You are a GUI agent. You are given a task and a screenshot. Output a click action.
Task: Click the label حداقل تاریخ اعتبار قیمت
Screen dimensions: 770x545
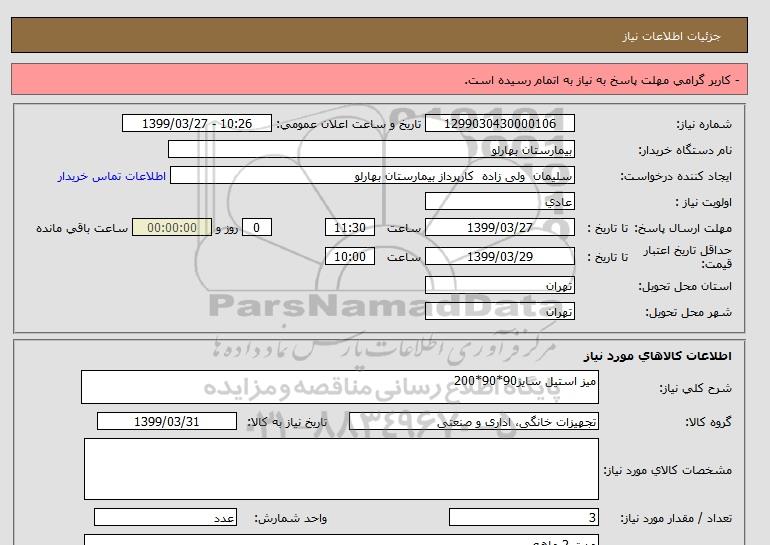(x=688, y=257)
